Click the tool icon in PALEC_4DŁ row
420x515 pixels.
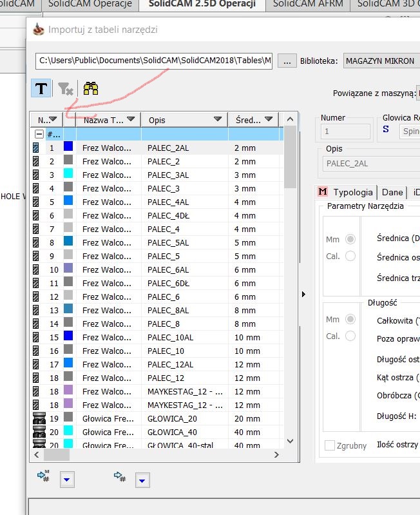coord(36,215)
